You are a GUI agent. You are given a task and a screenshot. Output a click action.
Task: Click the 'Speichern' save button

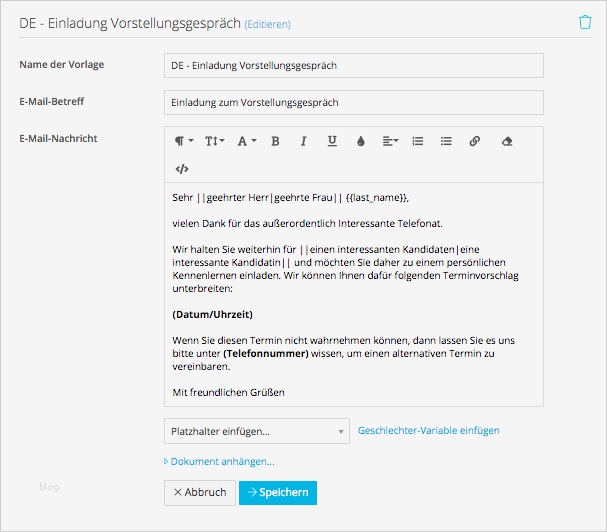(278, 492)
